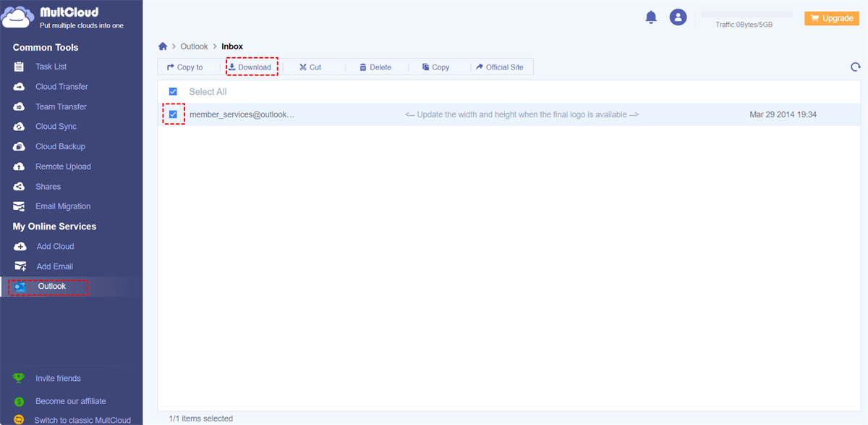Viewport: 868px width, 425px height.
Task: Open Remote Upload tool
Action: pyautogui.click(x=63, y=167)
